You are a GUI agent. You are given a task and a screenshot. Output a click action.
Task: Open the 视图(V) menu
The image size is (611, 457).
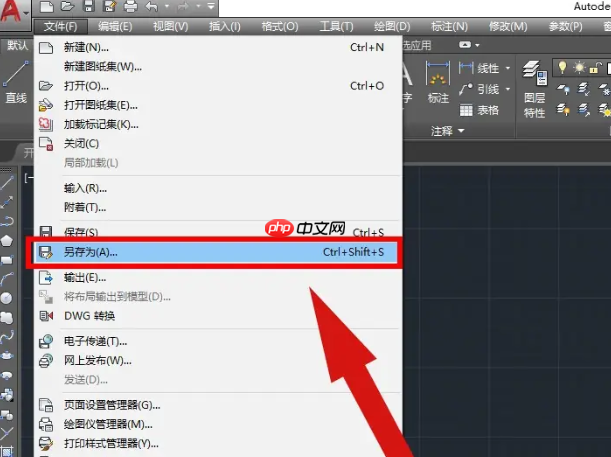pos(170,26)
